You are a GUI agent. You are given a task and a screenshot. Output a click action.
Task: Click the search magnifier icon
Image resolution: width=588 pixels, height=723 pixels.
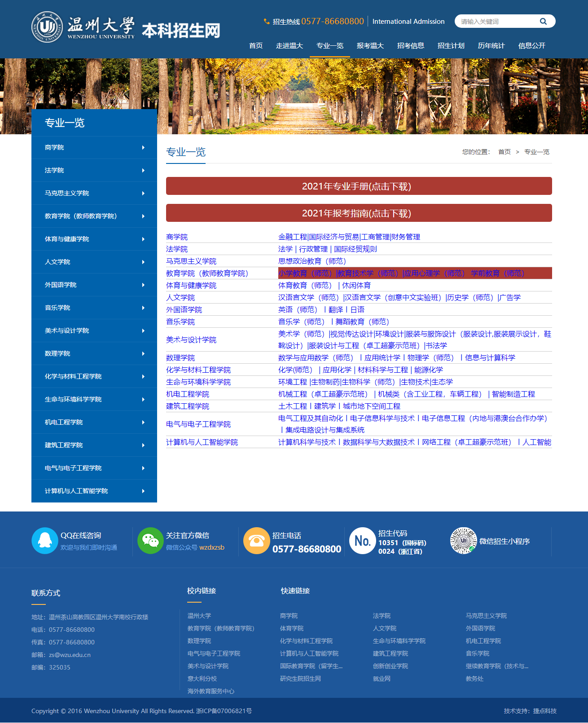543,21
